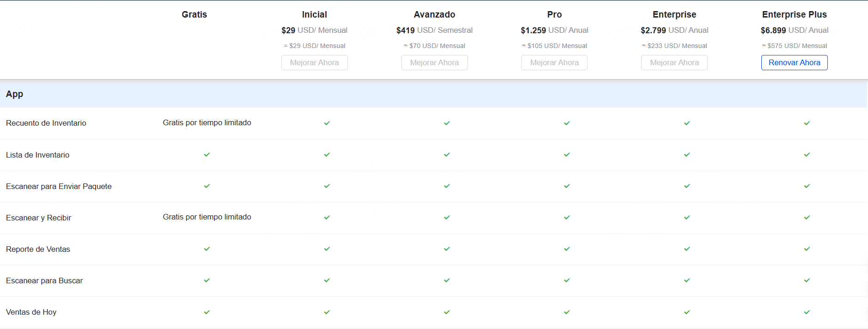The image size is (868, 329).
Task: Click Mejorar Ahora under Inicial plan
Action: pyautogui.click(x=314, y=62)
